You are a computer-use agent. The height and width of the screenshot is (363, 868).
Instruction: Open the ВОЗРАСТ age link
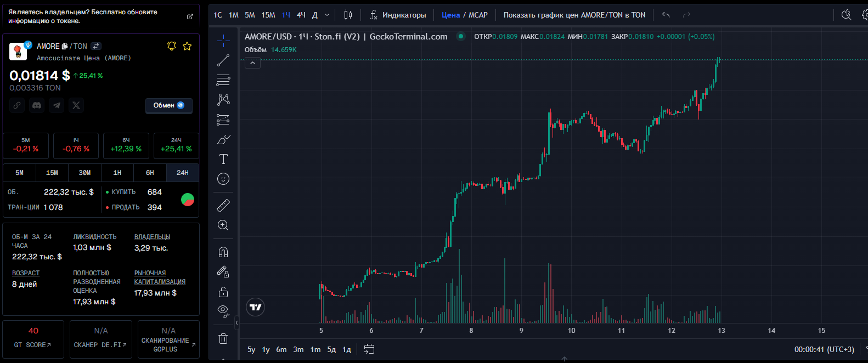[x=26, y=273]
